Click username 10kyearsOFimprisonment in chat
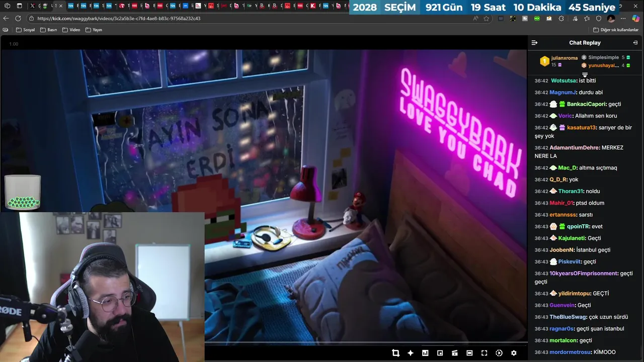The image size is (644, 362). 584,274
